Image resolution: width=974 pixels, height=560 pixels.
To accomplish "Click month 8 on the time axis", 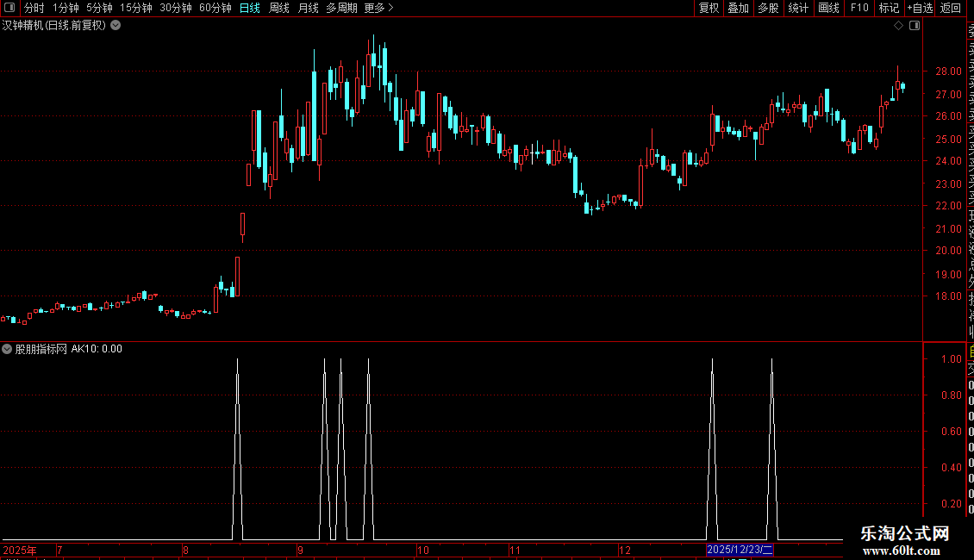I will (185, 550).
